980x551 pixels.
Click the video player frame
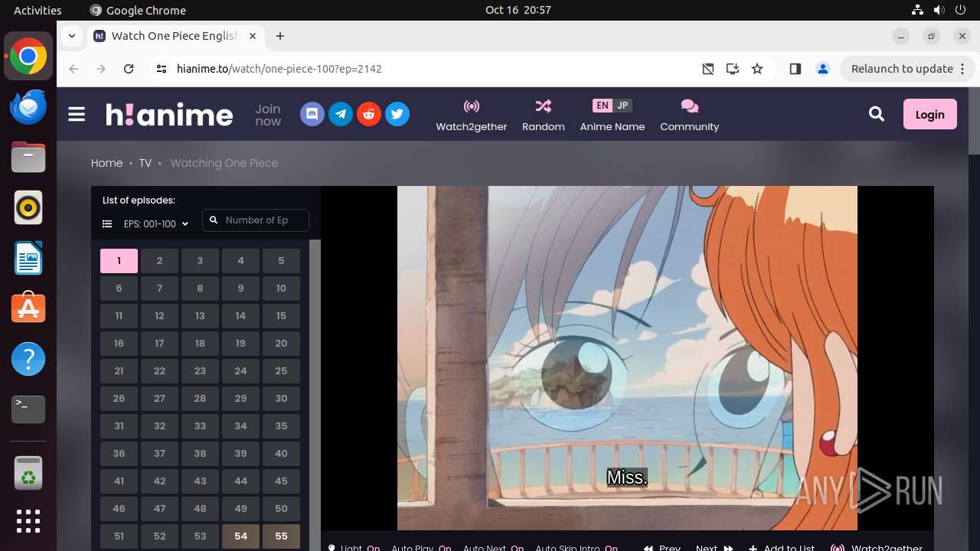[x=627, y=357]
